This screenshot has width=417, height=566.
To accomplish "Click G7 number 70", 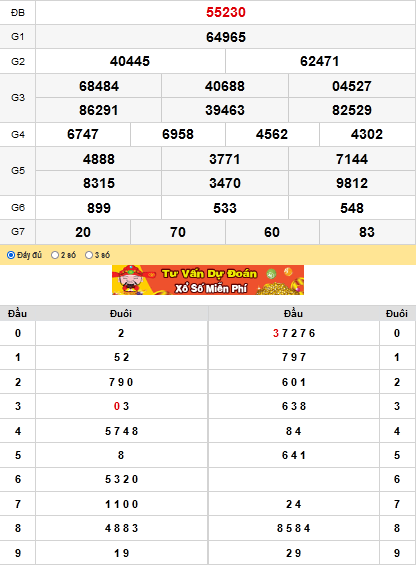I will (x=178, y=232).
